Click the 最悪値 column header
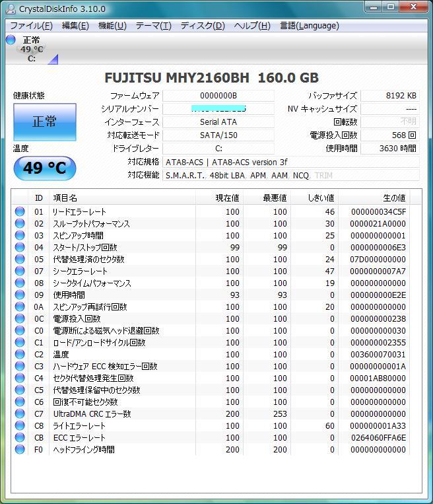The height and width of the screenshot is (504, 433). (x=267, y=198)
